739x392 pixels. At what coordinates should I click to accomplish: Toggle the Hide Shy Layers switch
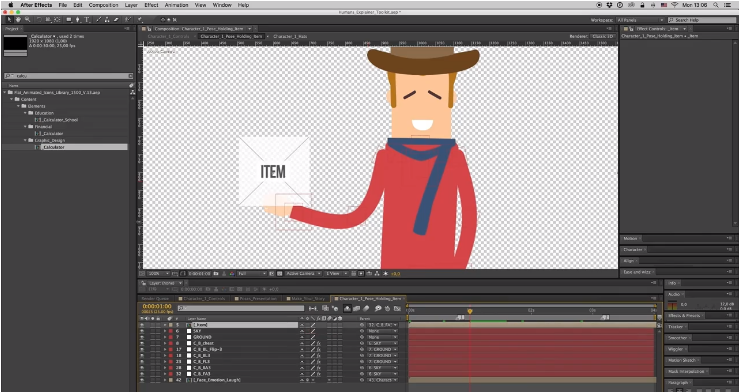point(347,309)
